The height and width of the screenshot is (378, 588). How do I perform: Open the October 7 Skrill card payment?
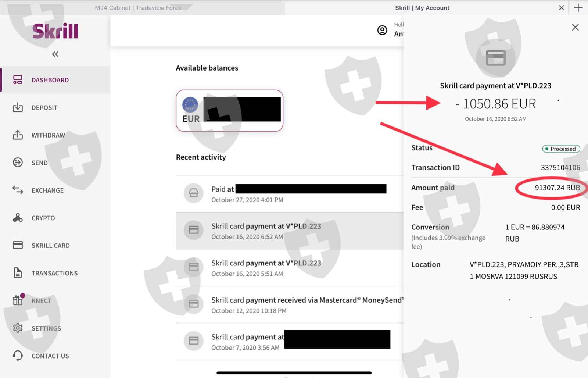pos(290,342)
